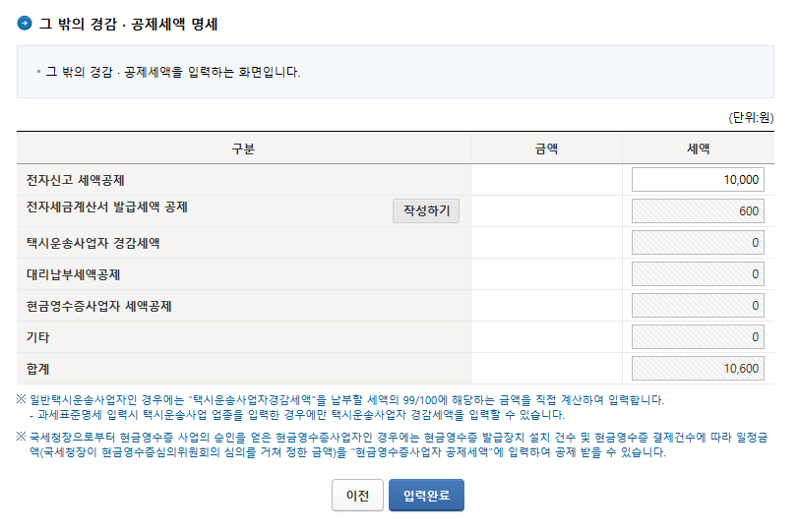Click the 금액 column header
Screen dimensions: 799x532
coord(546,148)
